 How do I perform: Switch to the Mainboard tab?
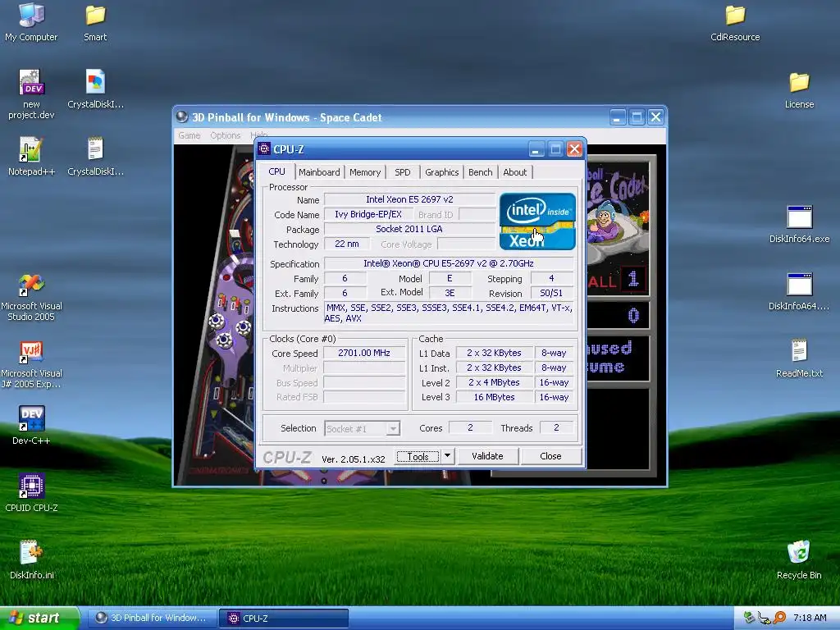coord(319,172)
